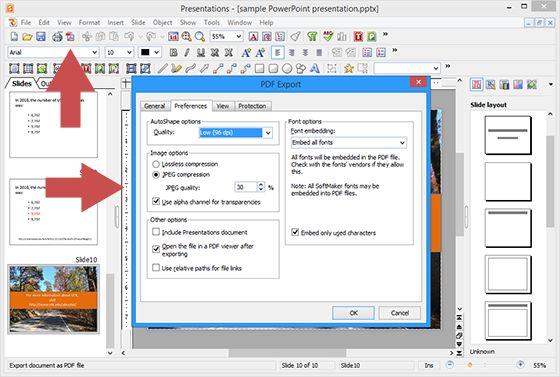Open the Help menu
The width and height of the screenshot is (560, 377).
pos(266,22)
